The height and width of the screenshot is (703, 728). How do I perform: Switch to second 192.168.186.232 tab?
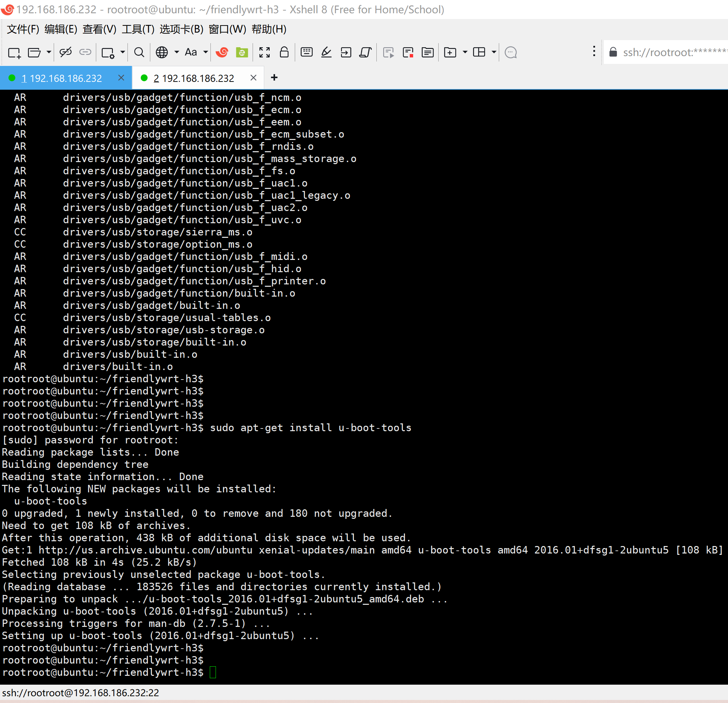pos(193,78)
